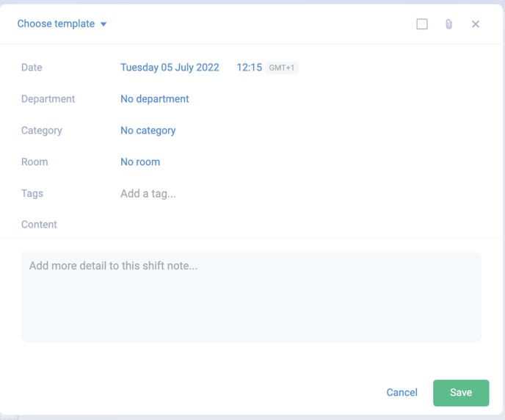This screenshot has height=420, width=505.
Task: Click the Choose template text
Action: point(56,24)
